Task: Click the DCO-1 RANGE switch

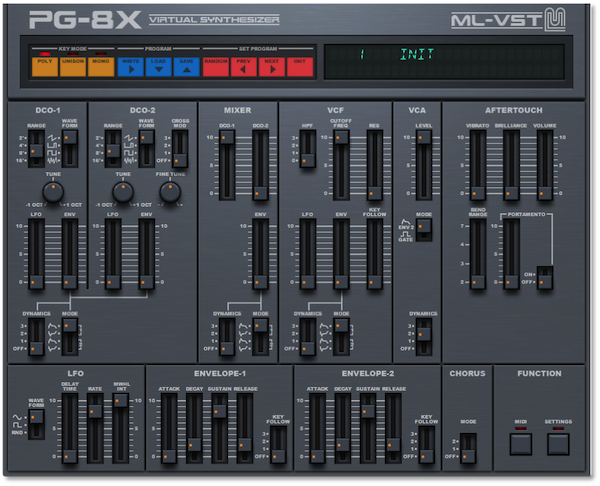Action: tap(36, 148)
